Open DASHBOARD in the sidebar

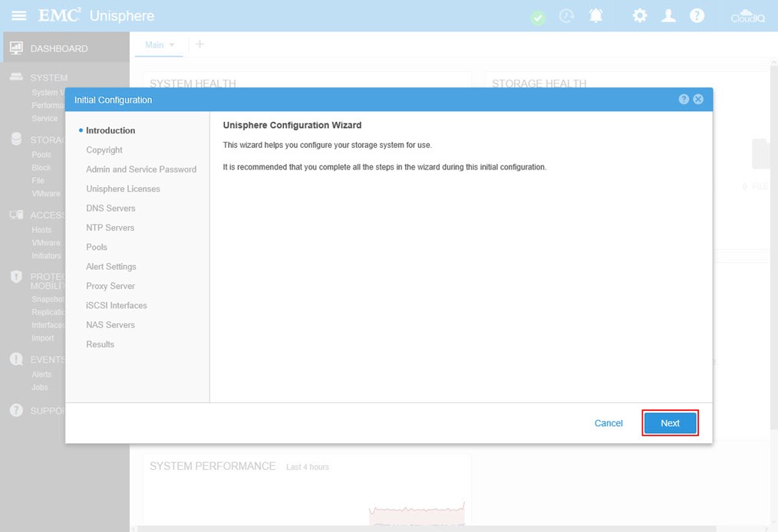[59, 48]
